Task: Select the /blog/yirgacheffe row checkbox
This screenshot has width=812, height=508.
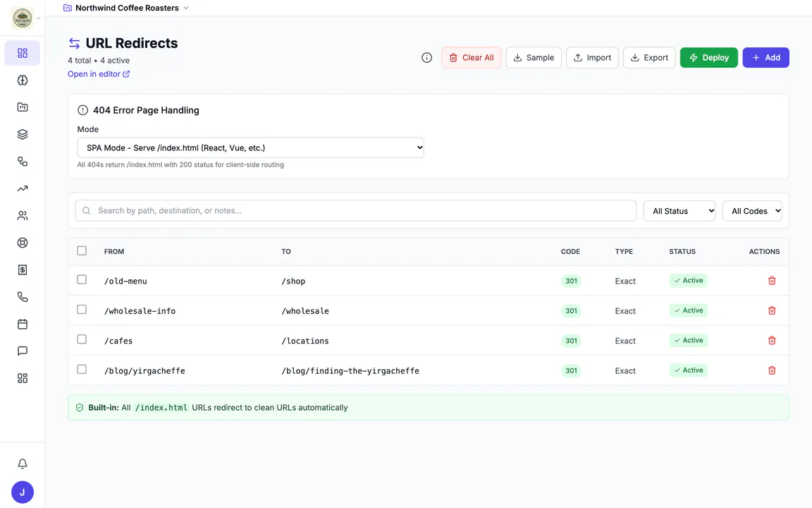Action: tap(82, 369)
